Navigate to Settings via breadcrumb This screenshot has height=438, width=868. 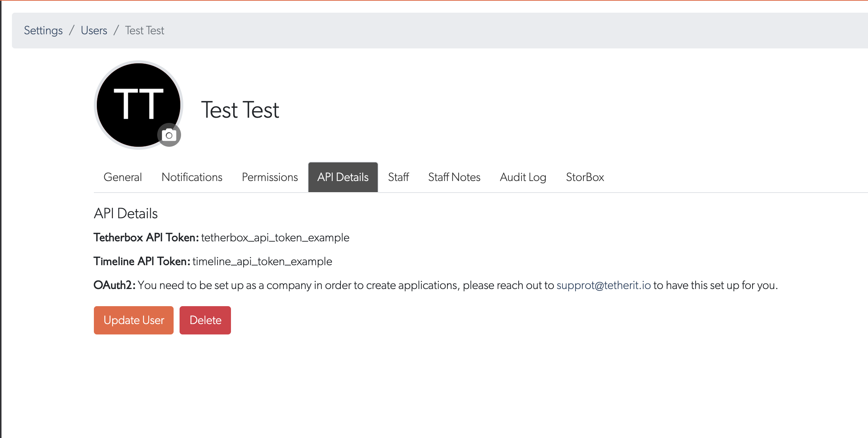(x=43, y=30)
